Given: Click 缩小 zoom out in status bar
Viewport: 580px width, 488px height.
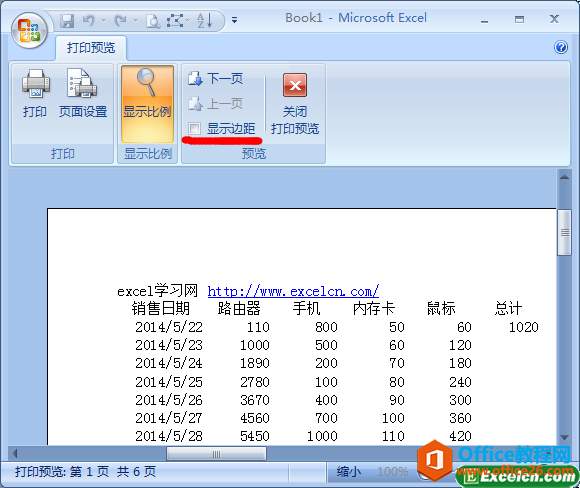Looking at the screenshot, I should click(348, 472).
